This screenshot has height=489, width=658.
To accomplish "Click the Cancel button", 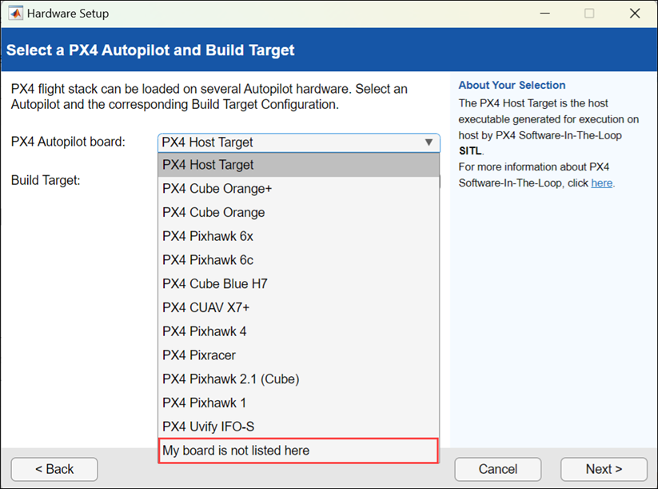I will 498,469.
